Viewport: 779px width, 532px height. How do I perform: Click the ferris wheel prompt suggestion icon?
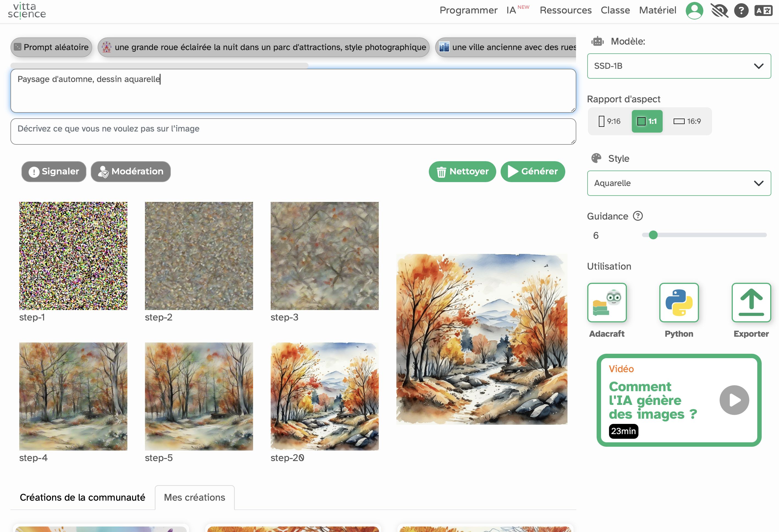click(107, 47)
